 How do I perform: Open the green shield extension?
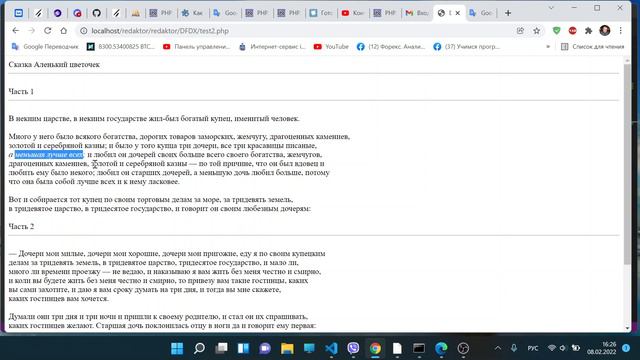(556, 31)
